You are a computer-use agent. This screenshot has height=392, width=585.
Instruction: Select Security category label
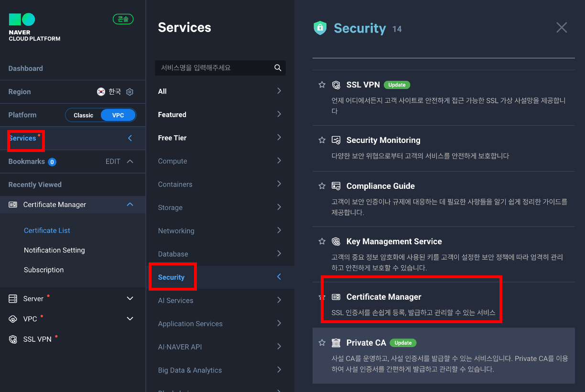click(171, 277)
